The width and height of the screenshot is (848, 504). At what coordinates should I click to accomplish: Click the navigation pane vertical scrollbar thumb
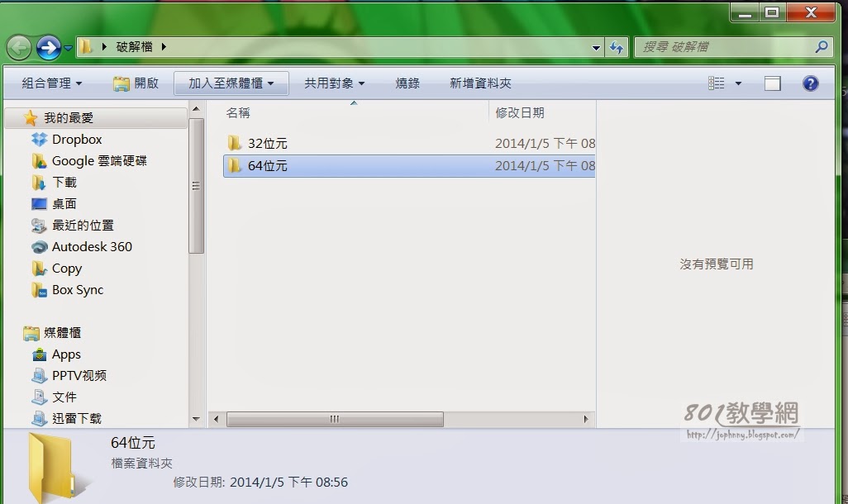pos(197,185)
